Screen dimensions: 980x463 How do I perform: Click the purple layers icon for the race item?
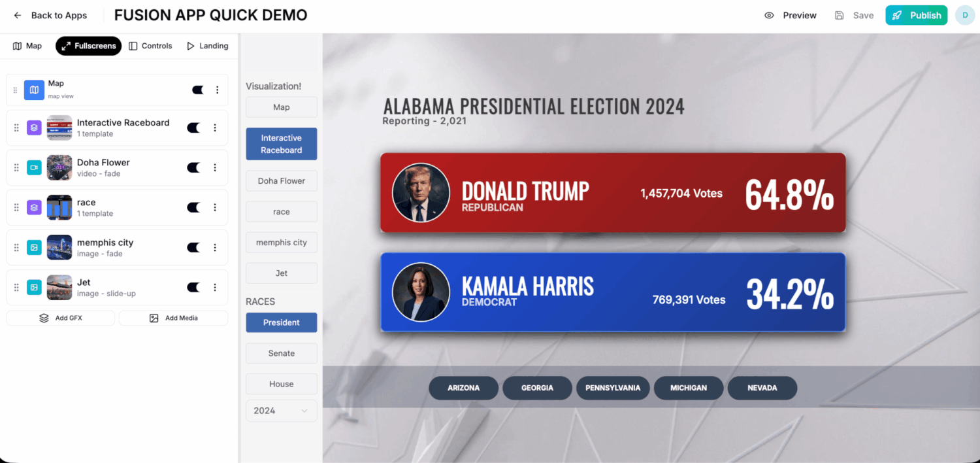[34, 208]
